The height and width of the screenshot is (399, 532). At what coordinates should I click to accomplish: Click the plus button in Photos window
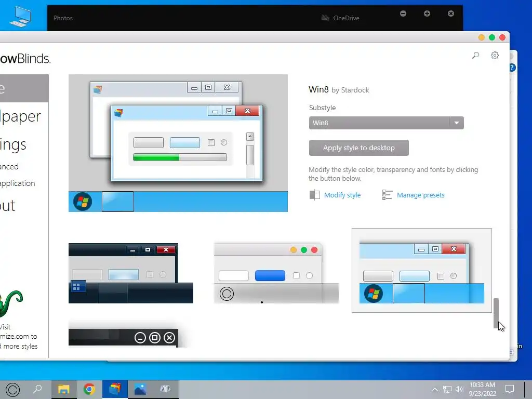427,14
